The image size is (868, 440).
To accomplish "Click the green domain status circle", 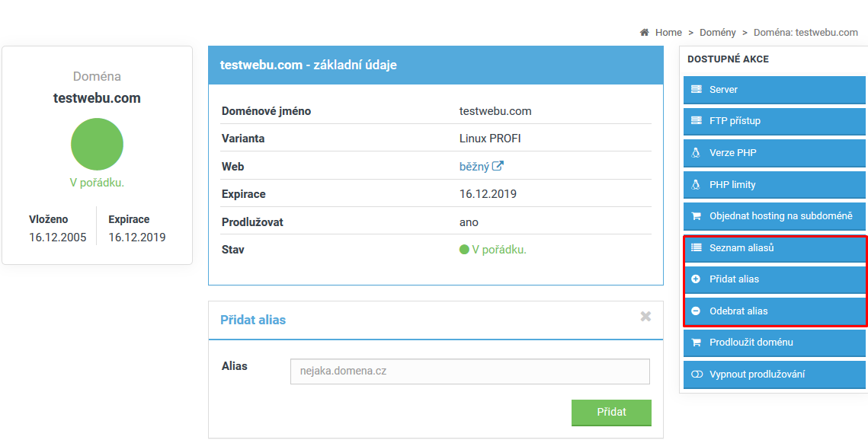I will pyautogui.click(x=97, y=144).
